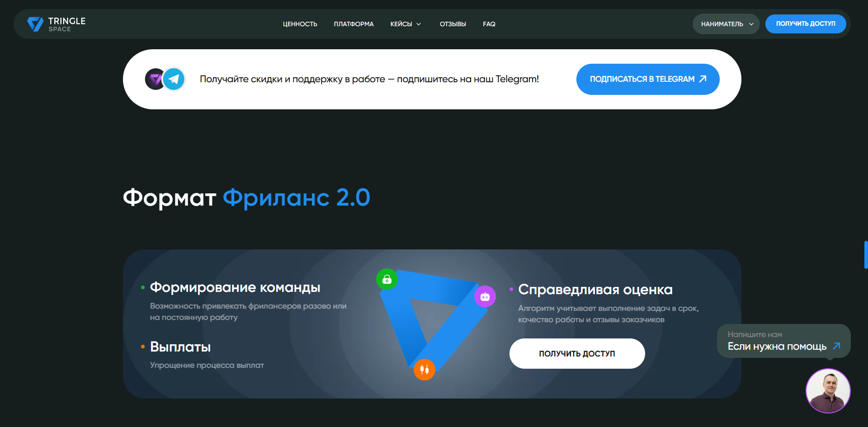Navigate to FAQ in the header
Image resolution: width=868 pixels, height=427 pixels.
[x=489, y=24]
